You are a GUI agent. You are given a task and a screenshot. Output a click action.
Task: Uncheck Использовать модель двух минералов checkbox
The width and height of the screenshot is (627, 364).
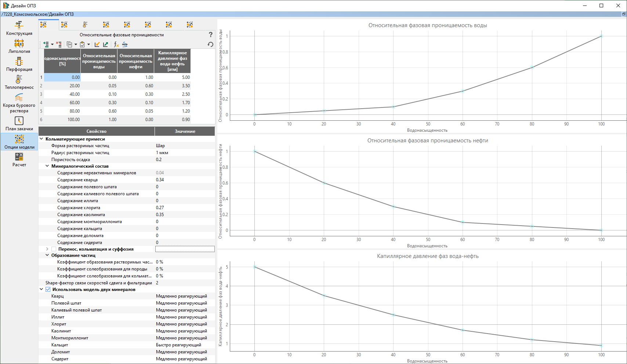48,290
